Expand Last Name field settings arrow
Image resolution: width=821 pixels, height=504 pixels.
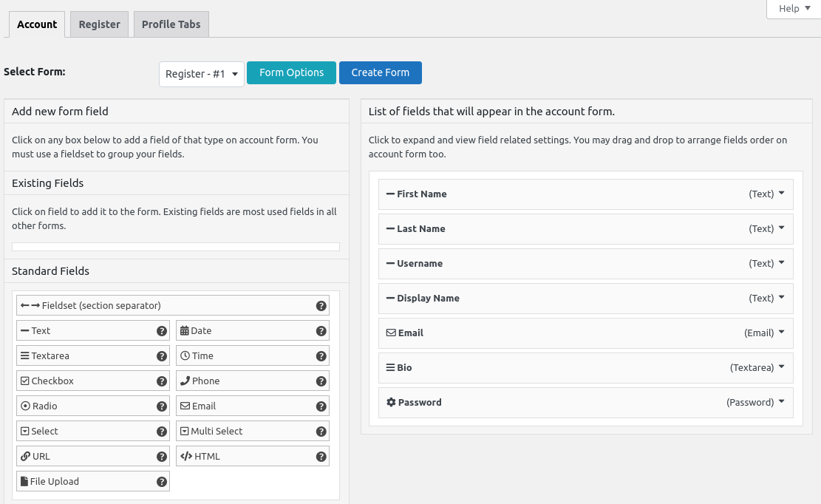click(781, 228)
